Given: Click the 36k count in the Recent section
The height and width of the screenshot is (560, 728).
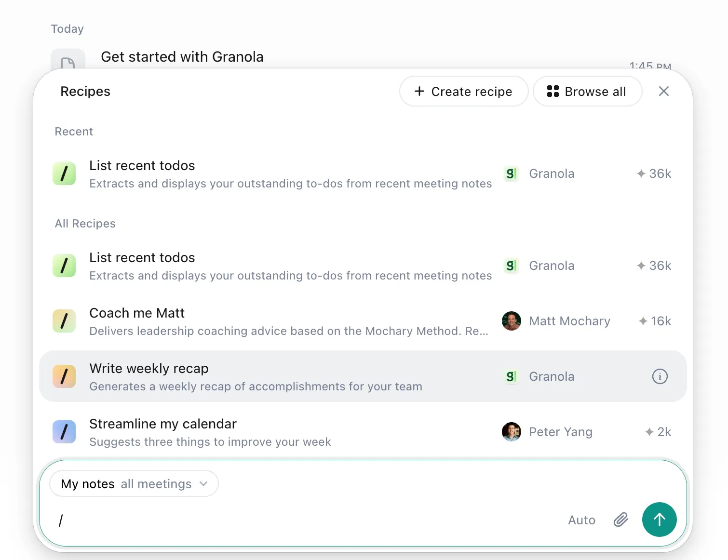Looking at the screenshot, I should (x=654, y=173).
